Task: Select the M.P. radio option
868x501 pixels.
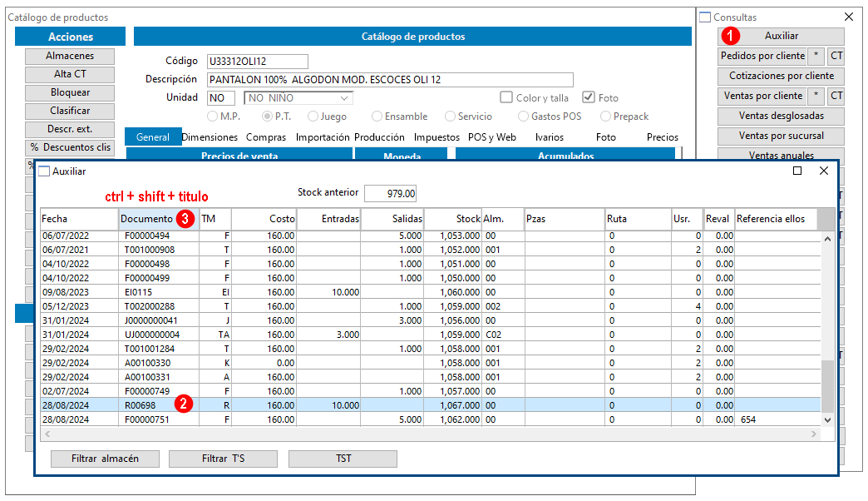Action: coord(212,117)
